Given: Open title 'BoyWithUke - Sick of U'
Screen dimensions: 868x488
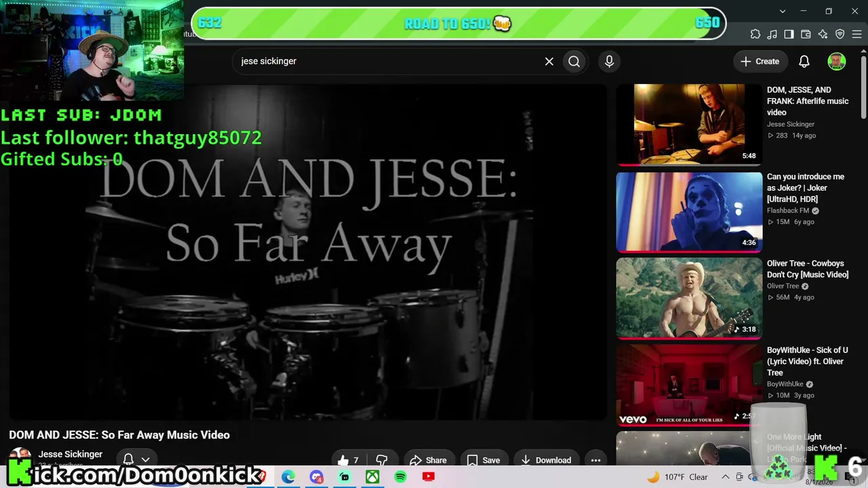Looking at the screenshot, I should (808, 361).
